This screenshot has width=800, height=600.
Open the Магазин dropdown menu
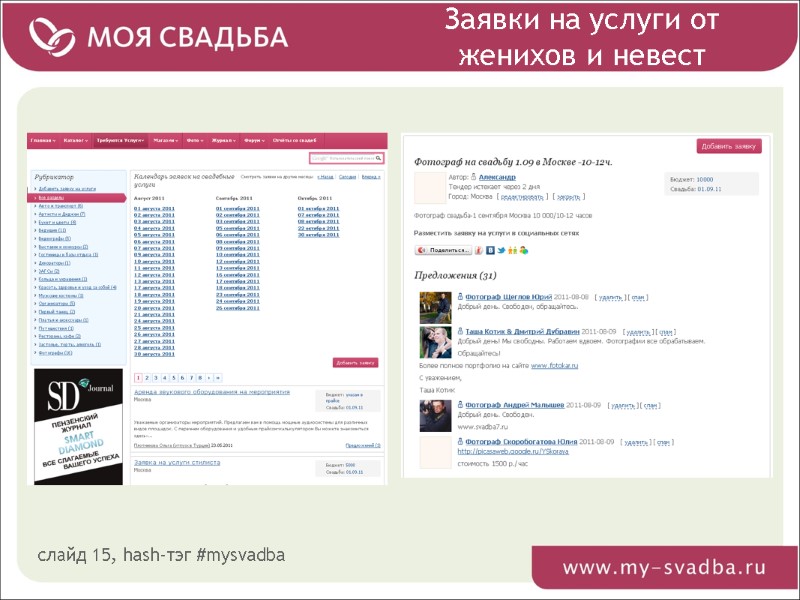pyautogui.click(x=166, y=140)
